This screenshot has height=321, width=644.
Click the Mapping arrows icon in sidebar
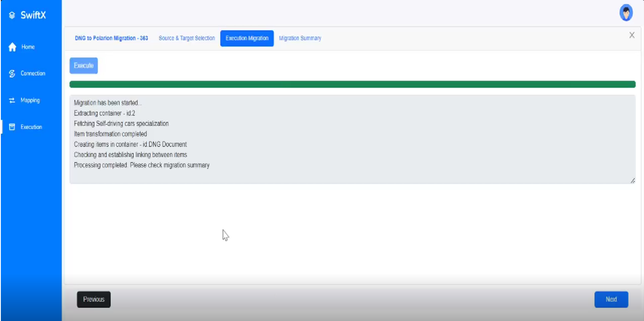(x=12, y=100)
